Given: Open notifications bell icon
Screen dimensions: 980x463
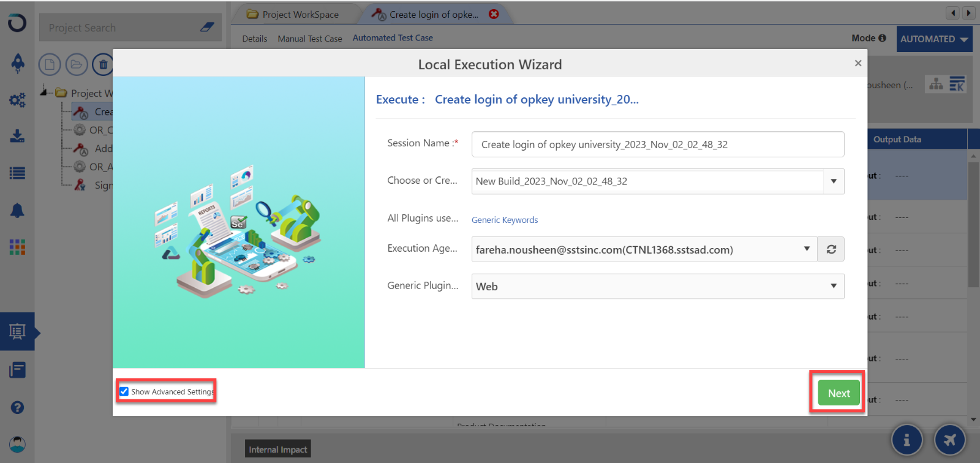Looking at the screenshot, I should 17,211.
